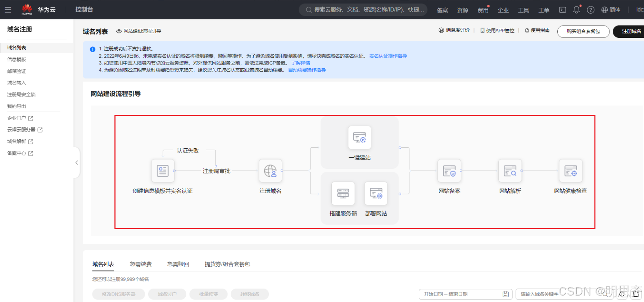Image resolution: width=644 pixels, height=302 pixels.
Task: Click the 网站健康检查 step icon
Action: (x=571, y=171)
